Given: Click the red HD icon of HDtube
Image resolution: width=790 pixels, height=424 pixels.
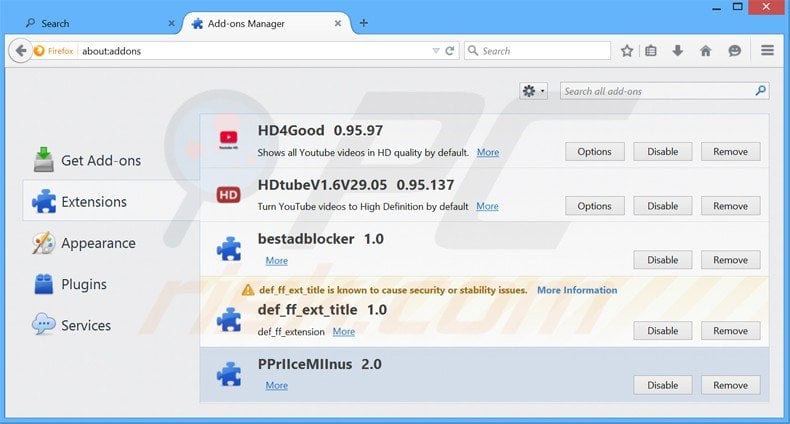Looking at the screenshot, I should (228, 195).
